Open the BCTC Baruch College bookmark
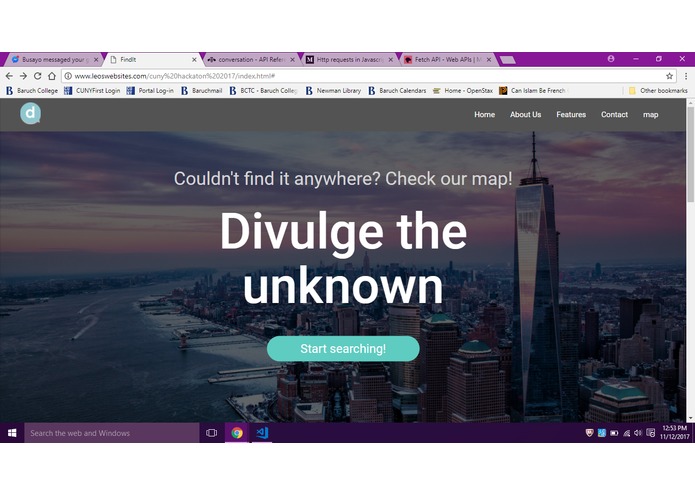 tap(264, 91)
